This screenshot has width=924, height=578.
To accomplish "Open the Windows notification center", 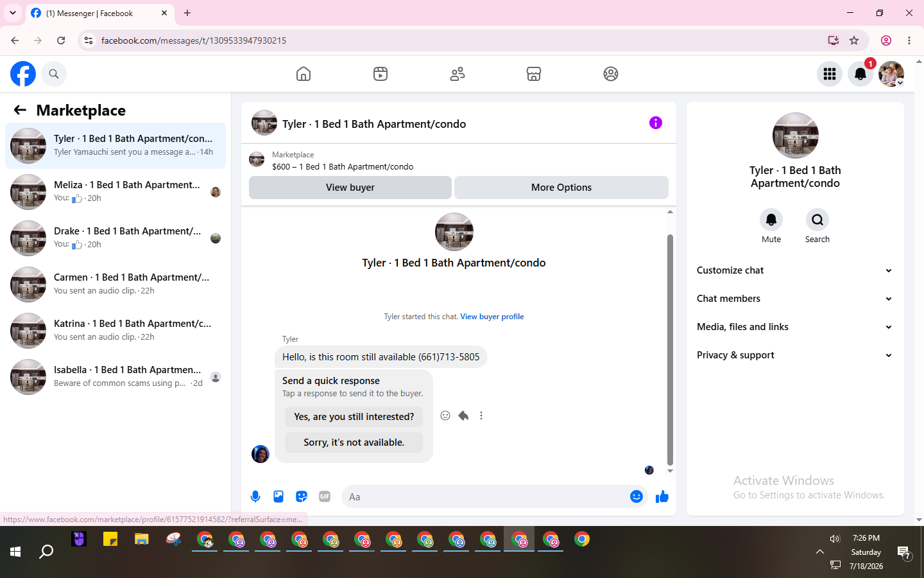I will click(x=904, y=552).
